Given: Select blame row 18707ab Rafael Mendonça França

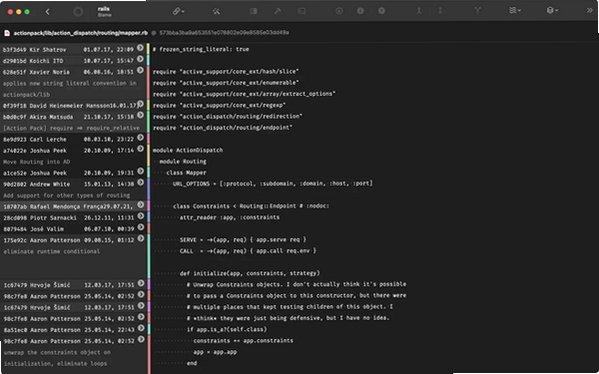Looking at the screenshot, I should click(x=73, y=206).
